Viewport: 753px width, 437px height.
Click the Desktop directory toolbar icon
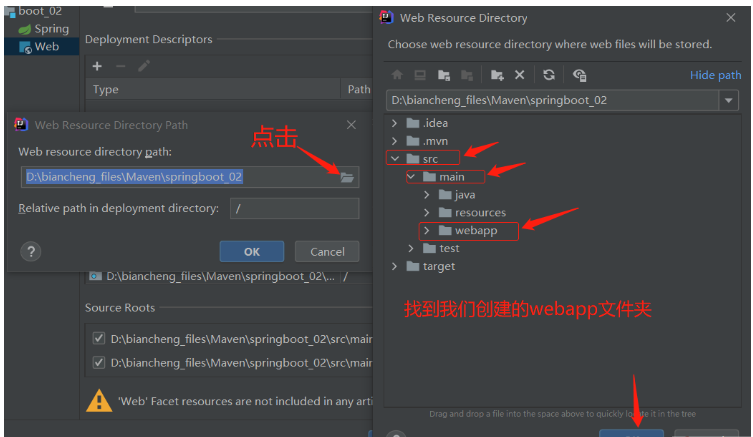420,75
